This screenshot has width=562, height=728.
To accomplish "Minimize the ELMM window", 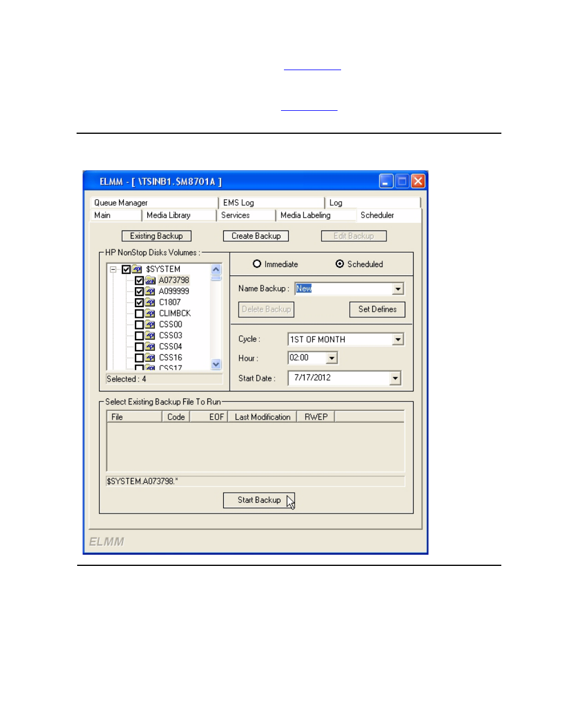I will click(x=386, y=182).
